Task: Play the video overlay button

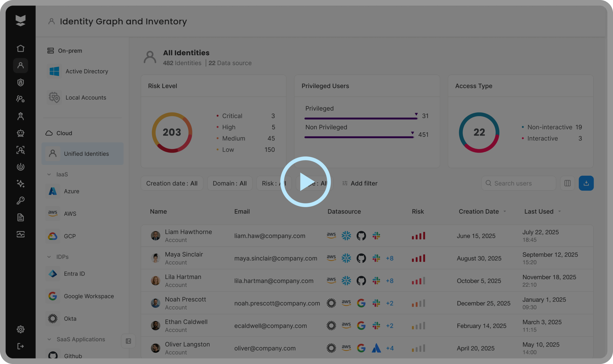Action: click(305, 182)
